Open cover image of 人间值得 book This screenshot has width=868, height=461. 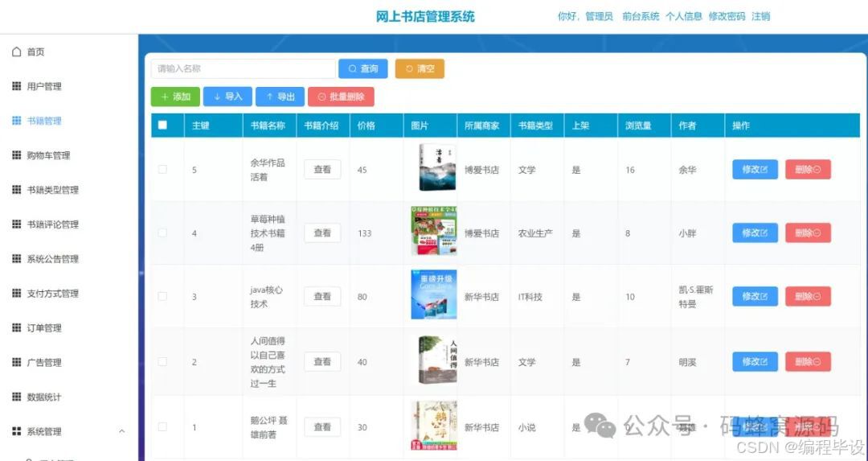pyautogui.click(x=437, y=360)
